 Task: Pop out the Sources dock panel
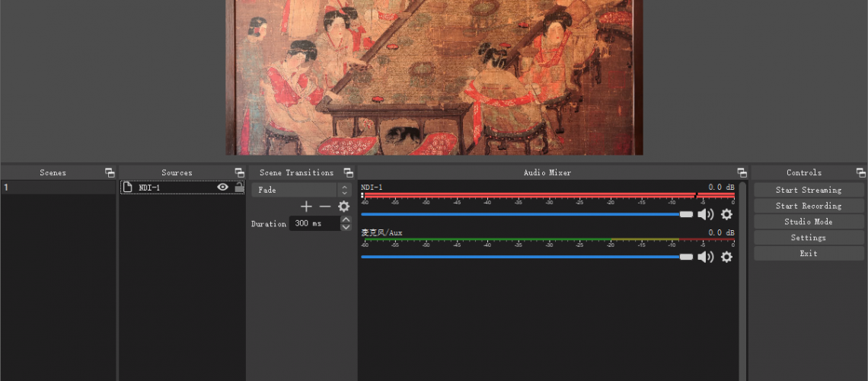point(239,173)
